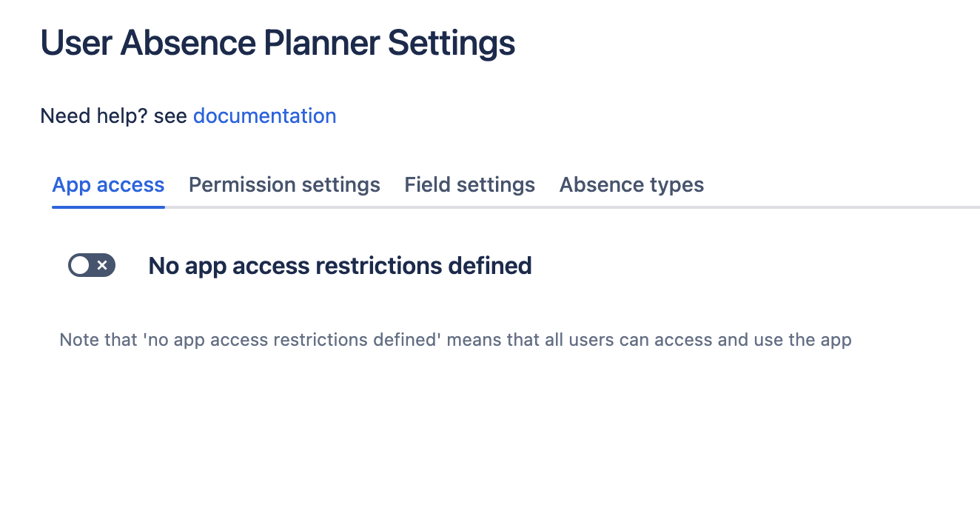
Task: Open the documentation link
Action: tap(264, 116)
